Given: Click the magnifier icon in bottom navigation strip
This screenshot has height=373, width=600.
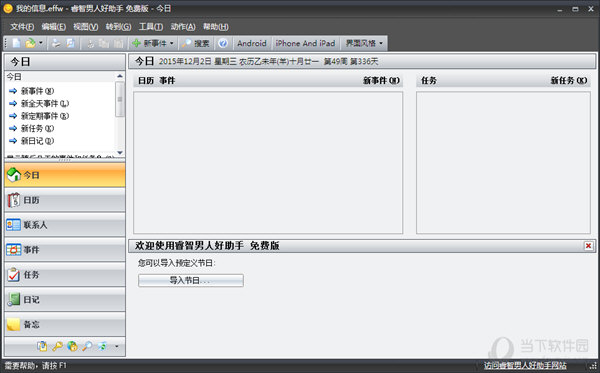Looking at the screenshot, I should (87, 346).
